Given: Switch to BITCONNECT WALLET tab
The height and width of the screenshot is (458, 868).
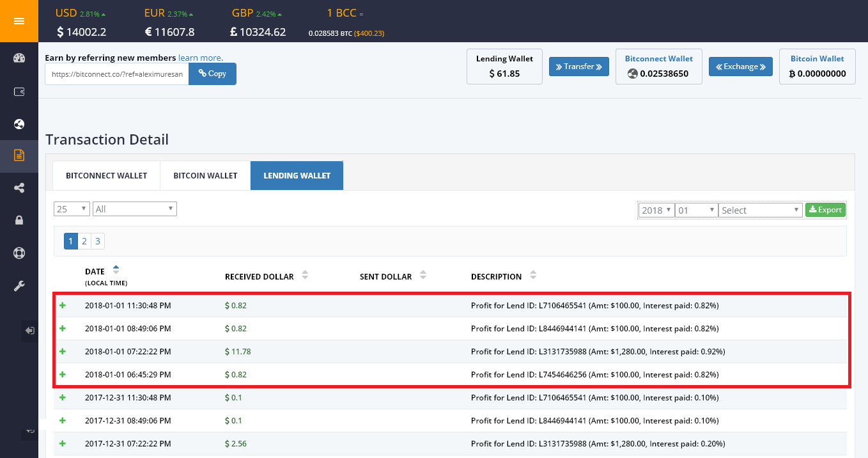Looking at the screenshot, I should (107, 175).
